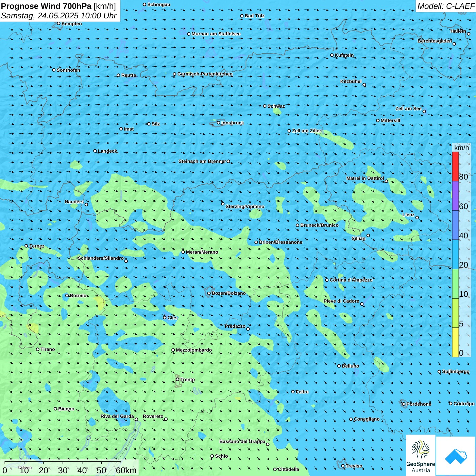Click the 'Sillian' label
This screenshot has height=476, width=476.
click(358, 238)
